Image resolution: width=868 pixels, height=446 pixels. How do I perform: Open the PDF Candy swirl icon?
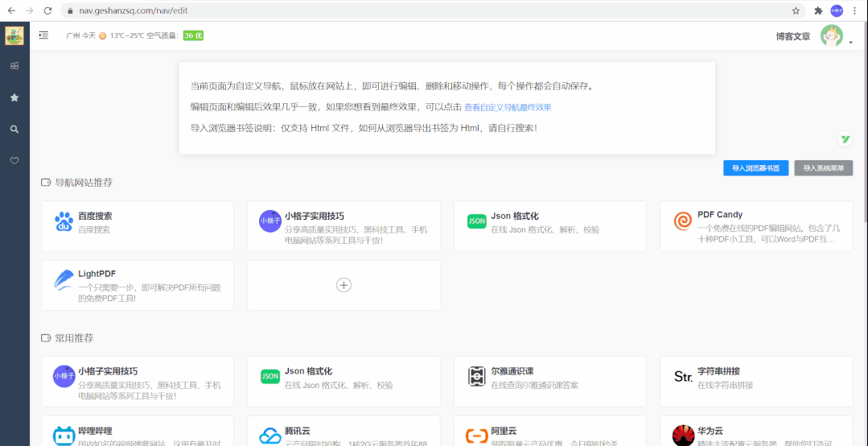click(x=682, y=221)
